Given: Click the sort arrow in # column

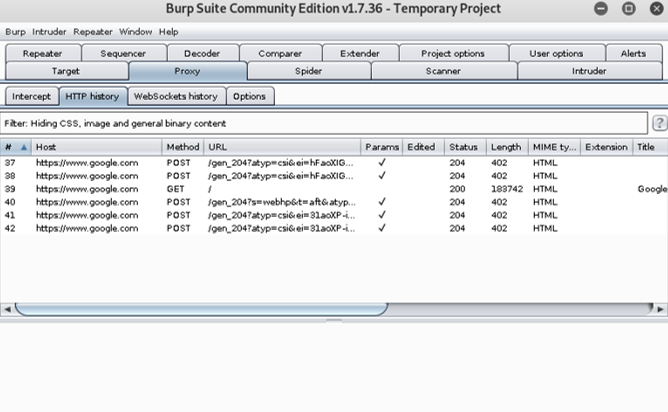Looking at the screenshot, I should coord(24,147).
